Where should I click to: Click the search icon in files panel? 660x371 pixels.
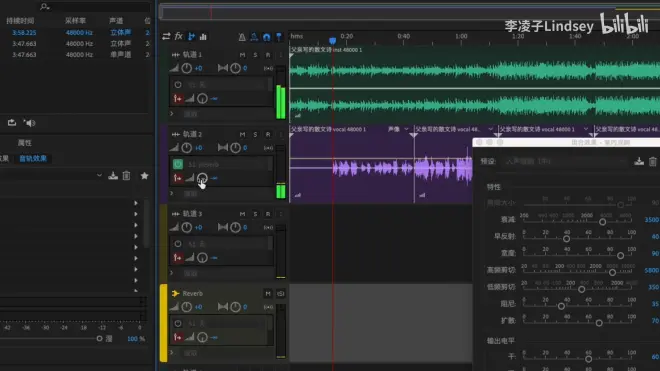click(x=44, y=7)
